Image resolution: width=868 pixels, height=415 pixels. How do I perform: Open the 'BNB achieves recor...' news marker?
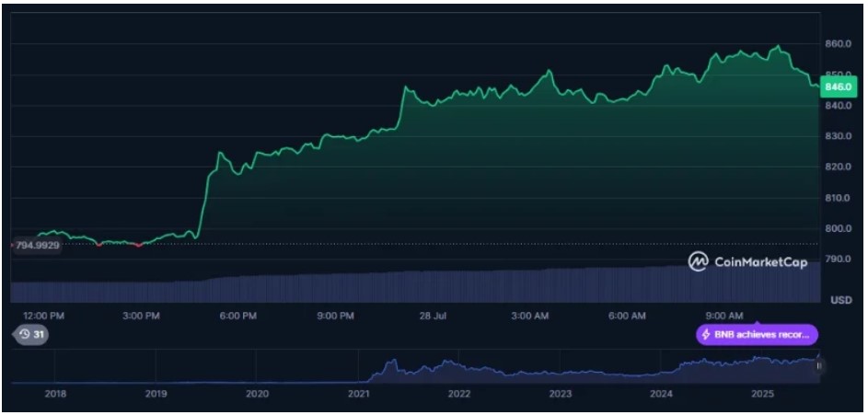click(x=758, y=335)
